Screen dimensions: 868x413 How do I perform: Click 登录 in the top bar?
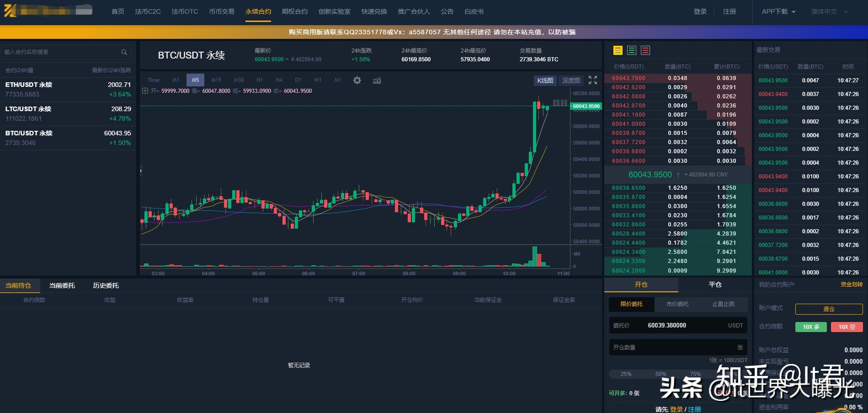[700, 11]
